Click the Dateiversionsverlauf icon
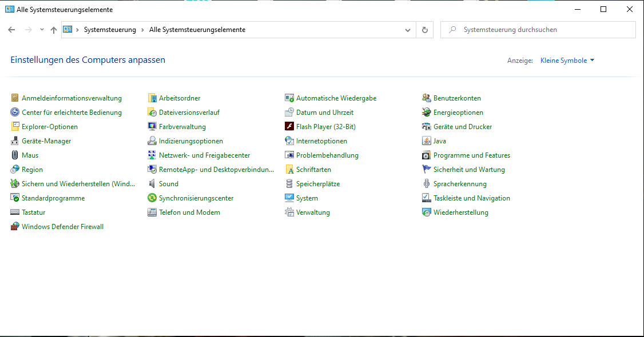 coord(152,113)
